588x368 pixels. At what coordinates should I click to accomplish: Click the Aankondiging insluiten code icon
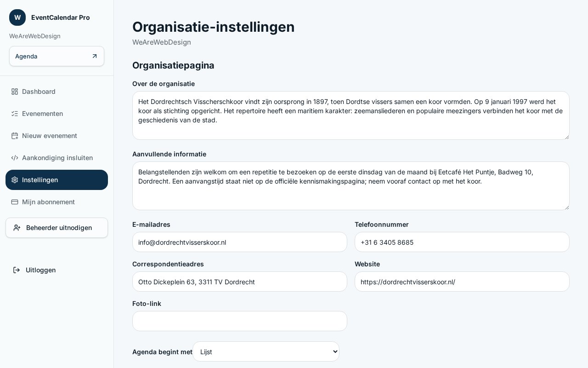click(x=15, y=158)
